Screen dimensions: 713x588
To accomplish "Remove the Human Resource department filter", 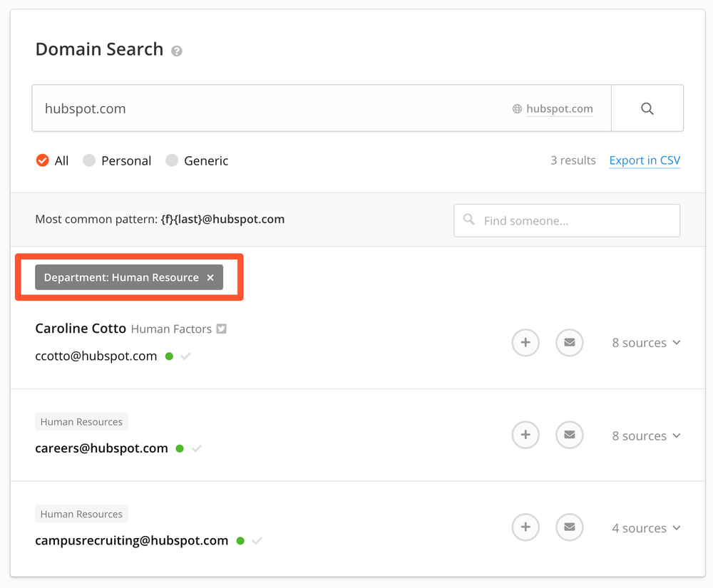I will [x=210, y=277].
